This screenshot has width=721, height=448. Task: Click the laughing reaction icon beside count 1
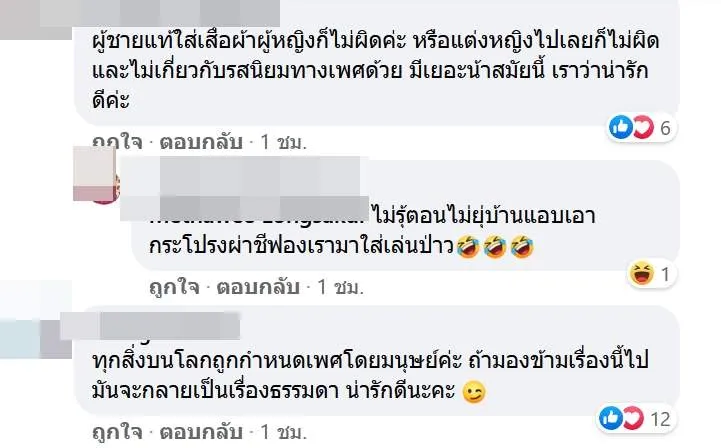pos(642,274)
